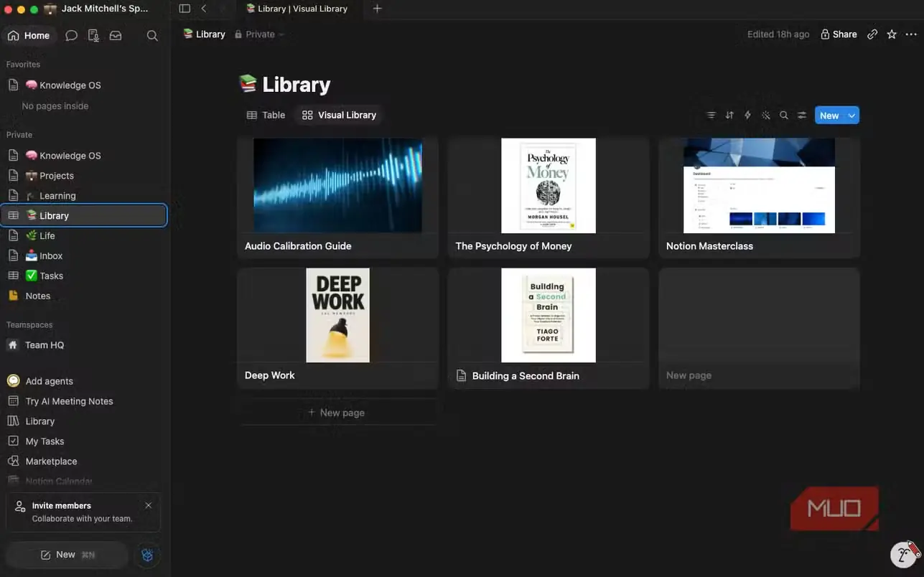The image size is (924, 577).
Task: Click the database search magnifier icon
Action: coord(784,115)
